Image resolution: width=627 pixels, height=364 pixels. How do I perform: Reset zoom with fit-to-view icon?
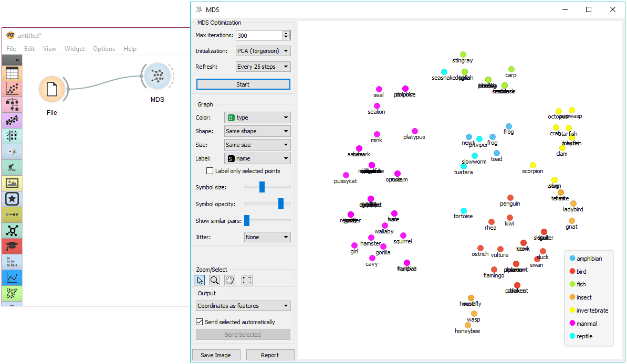coord(247,280)
